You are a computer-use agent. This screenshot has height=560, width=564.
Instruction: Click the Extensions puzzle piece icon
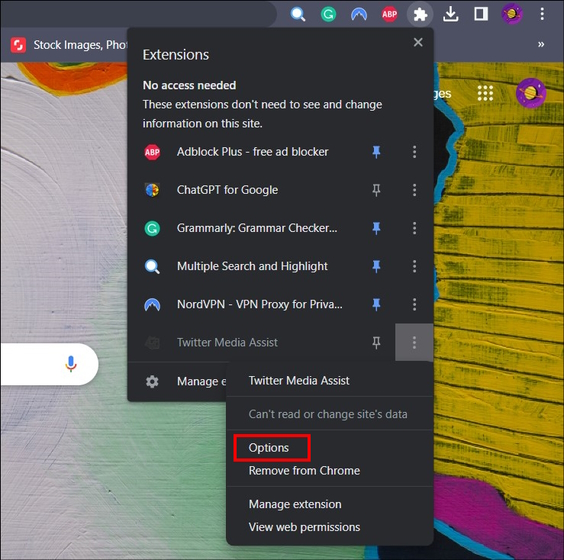coord(420,15)
